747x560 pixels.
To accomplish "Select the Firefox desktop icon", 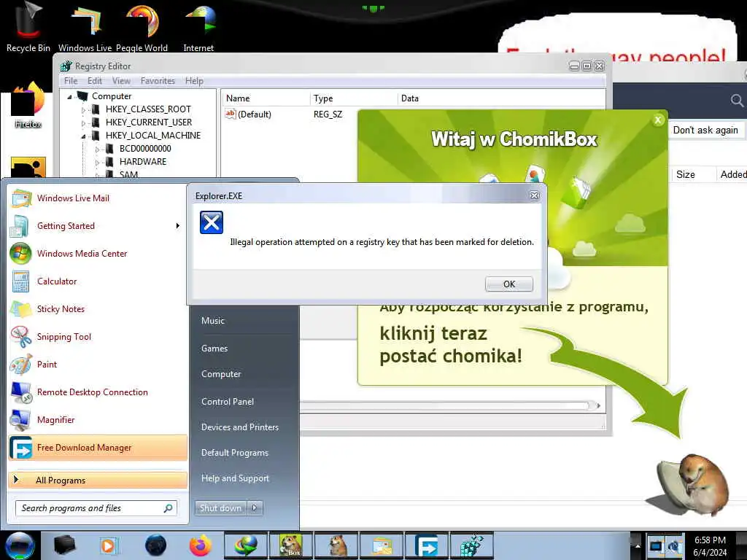I will point(28,105).
